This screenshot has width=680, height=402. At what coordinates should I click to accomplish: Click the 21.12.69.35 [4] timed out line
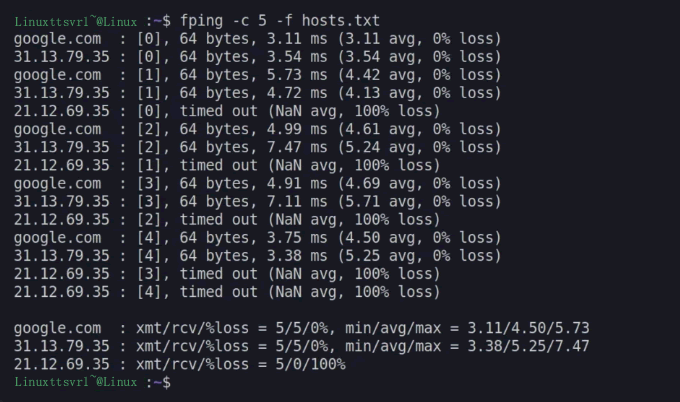[x=226, y=292]
